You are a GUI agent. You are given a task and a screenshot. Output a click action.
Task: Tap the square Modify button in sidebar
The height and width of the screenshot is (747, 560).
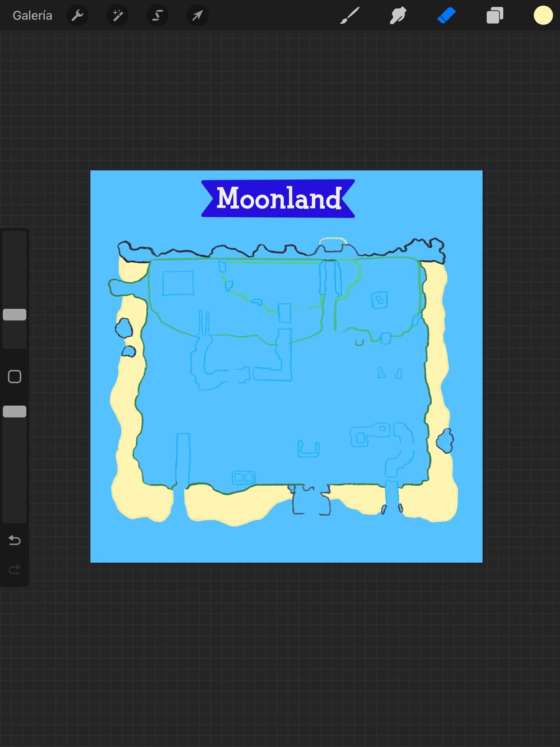tap(14, 377)
